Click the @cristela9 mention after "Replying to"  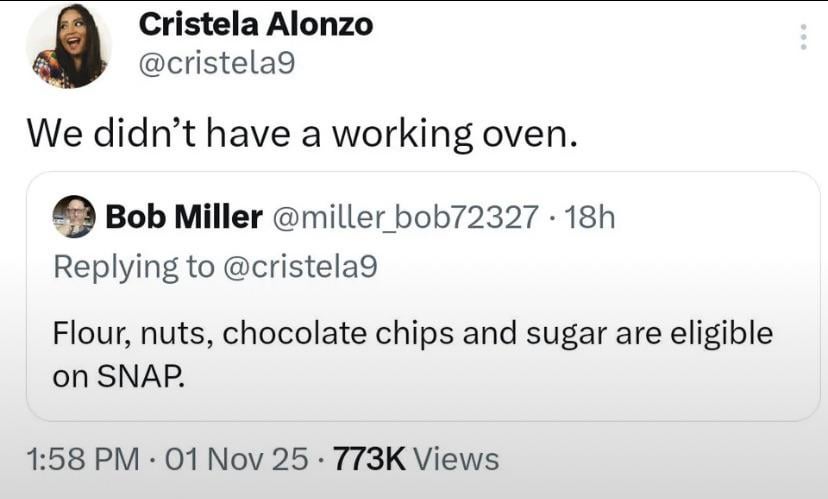(x=300, y=266)
